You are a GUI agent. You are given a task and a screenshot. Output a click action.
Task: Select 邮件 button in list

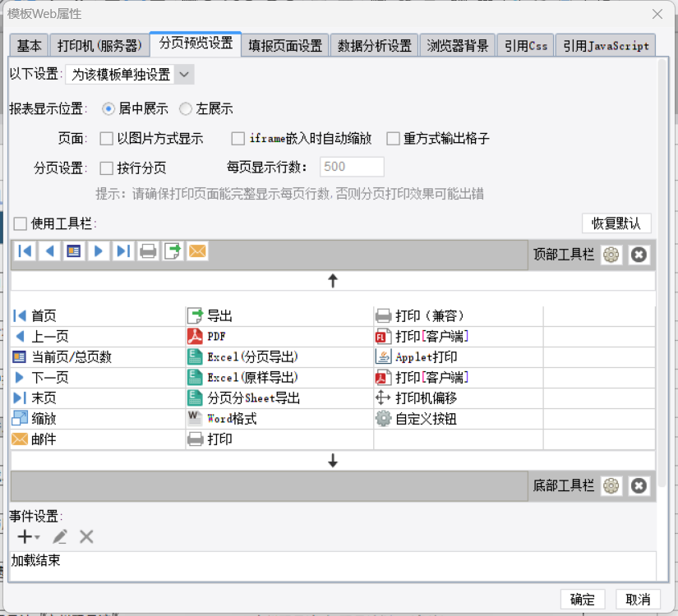point(98,439)
